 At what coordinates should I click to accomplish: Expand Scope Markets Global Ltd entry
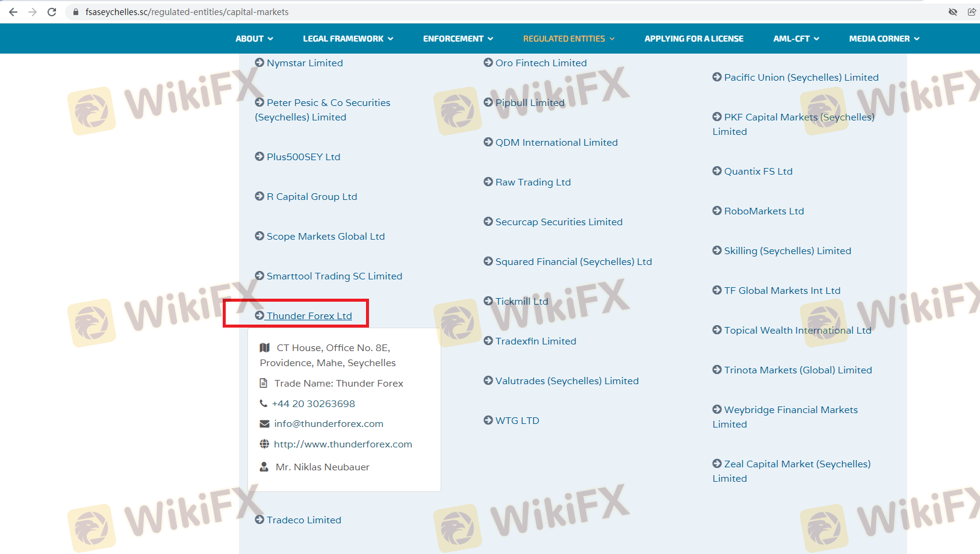[325, 237]
